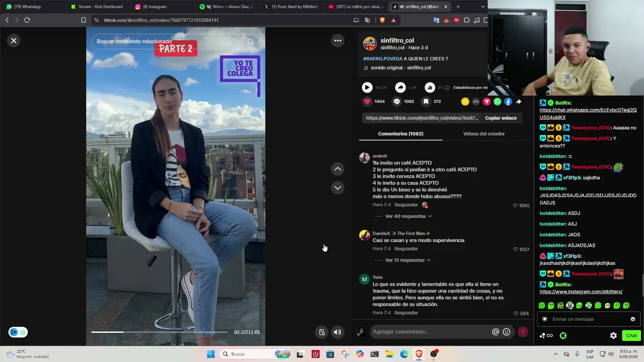Open the taskbar weather widget showing 22°C
Screen dimensions: 644x362
point(28,354)
